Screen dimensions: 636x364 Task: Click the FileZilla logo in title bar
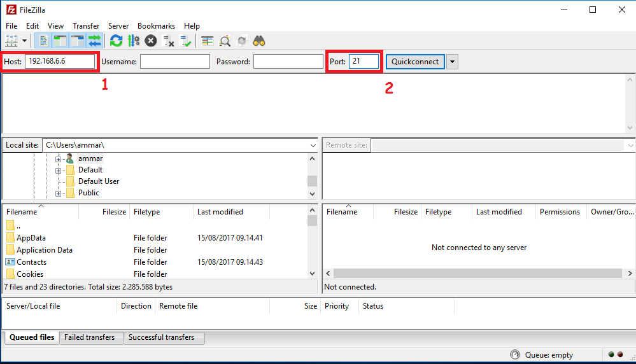point(11,10)
